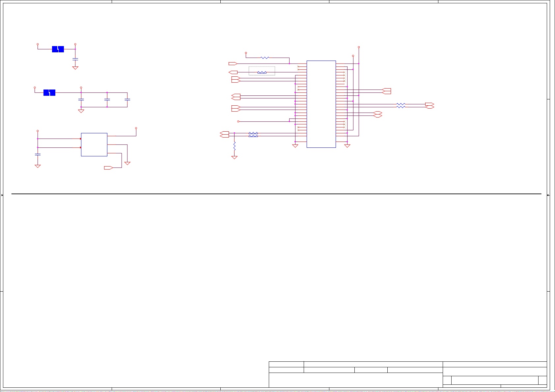The height and width of the screenshot is (392, 555).
Task: Select the last capacitor in the three-capacitor bank
Action: 127,99
